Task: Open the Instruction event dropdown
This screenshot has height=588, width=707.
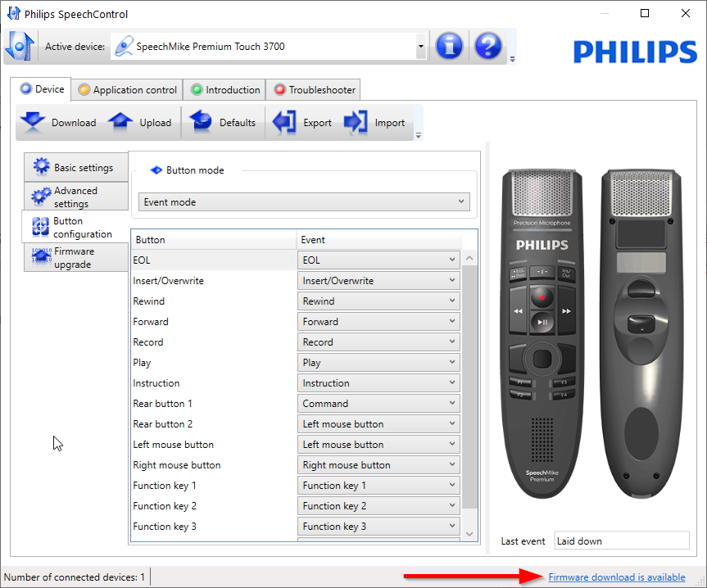Action: (x=378, y=383)
